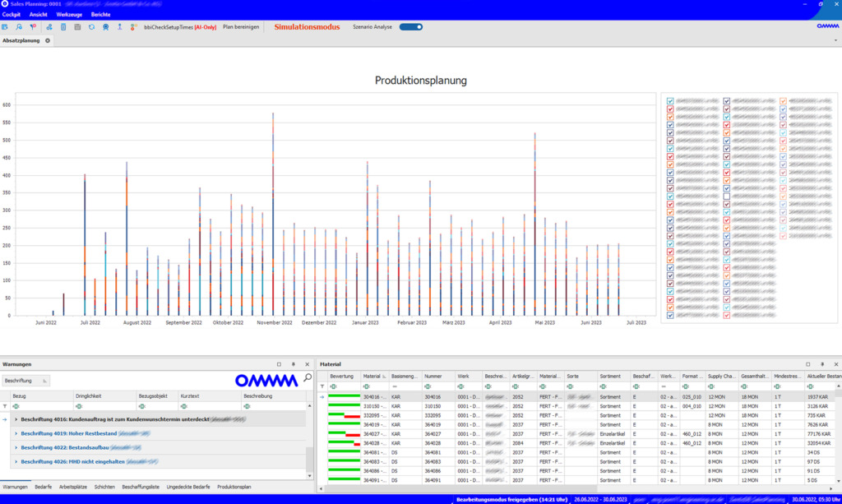Screen dimensions: 842x504
Task: Click the save disk icon in toolbar
Action: click(x=76, y=27)
